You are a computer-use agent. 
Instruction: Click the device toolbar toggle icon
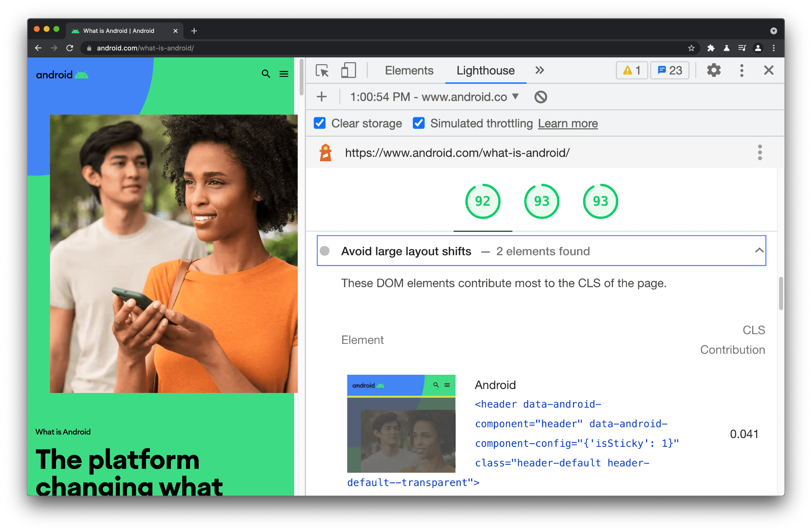click(347, 71)
